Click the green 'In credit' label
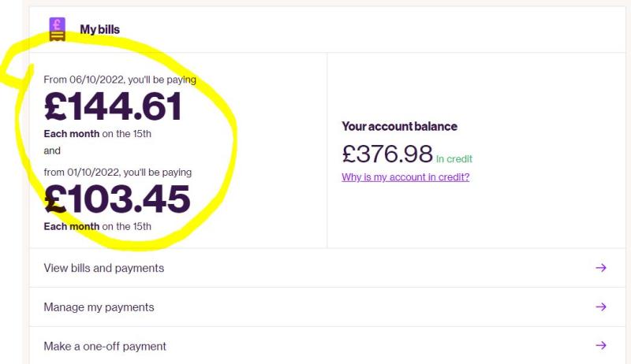This screenshot has width=631, height=364. [454, 159]
